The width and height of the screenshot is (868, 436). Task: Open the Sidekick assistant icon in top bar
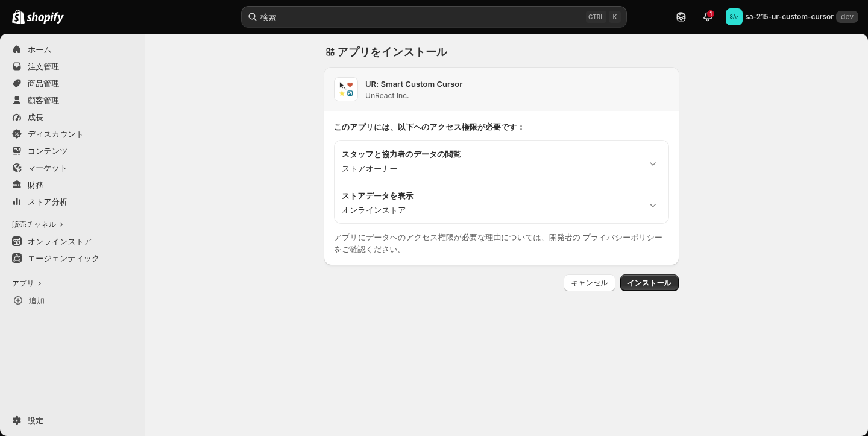coord(681,17)
